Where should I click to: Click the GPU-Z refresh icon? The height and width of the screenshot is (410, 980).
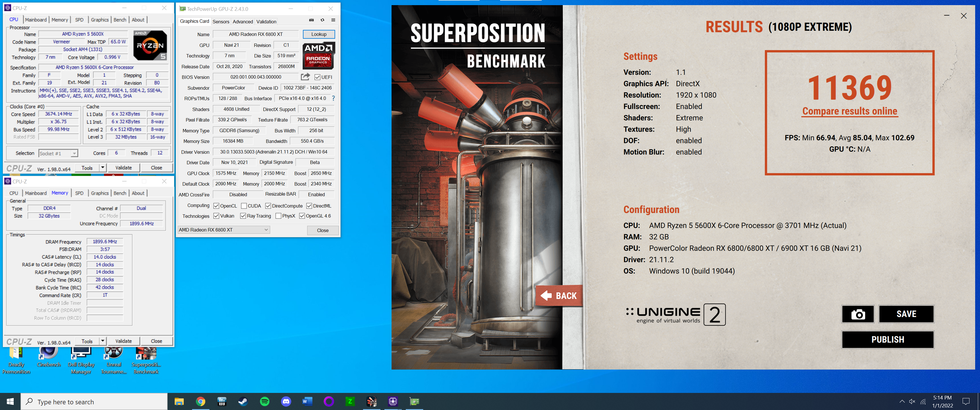pos(322,20)
